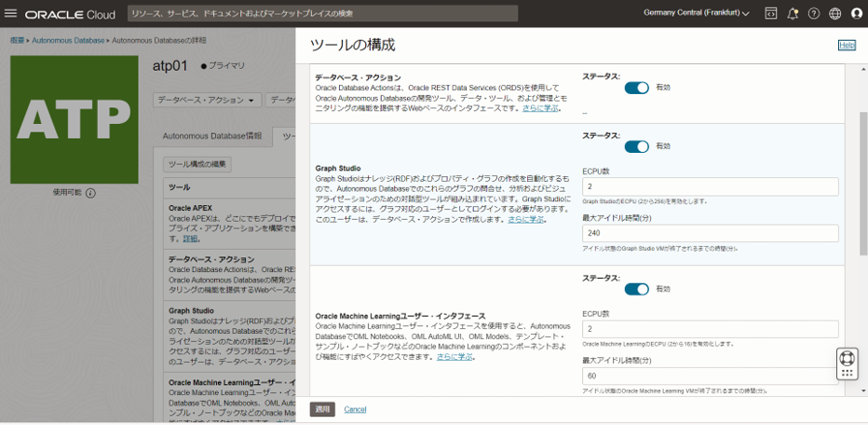
Task: Open the データベース・アクション dropdown button
Action: click(207, 100)
